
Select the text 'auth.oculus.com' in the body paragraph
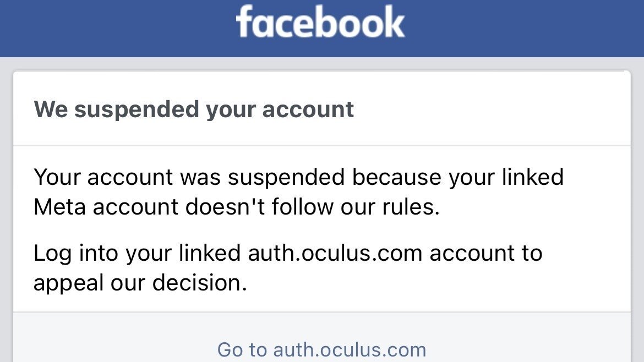coord(332,253)
